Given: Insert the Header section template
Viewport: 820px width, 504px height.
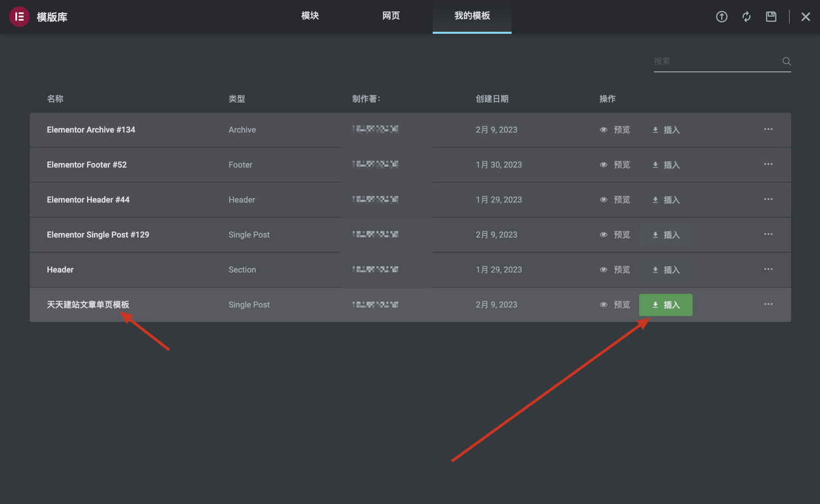Looking at the screenshot, I should [x=666, y=270].
